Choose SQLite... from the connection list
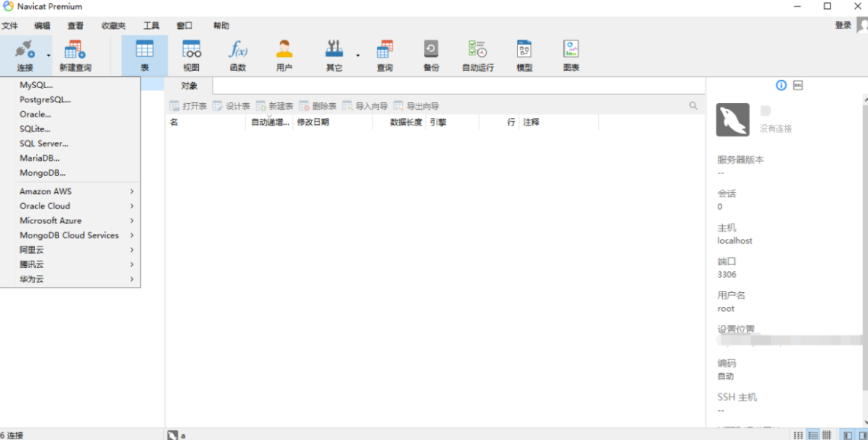The image size is (868, 440). (70, 129)
